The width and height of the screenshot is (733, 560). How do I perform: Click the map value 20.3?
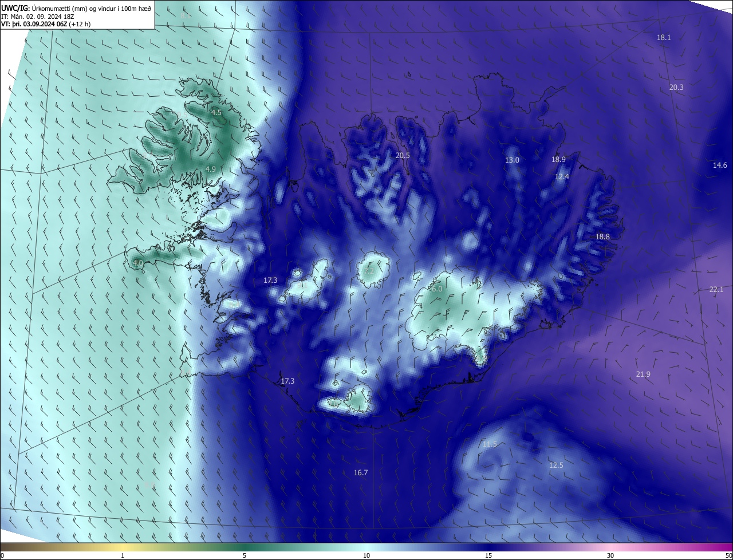tap(676, 87)
